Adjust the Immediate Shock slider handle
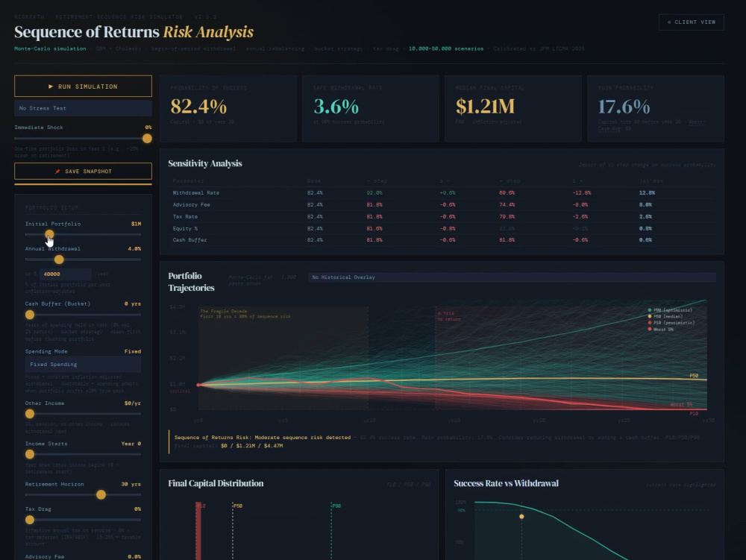Viewport: 746px width, 560px height. (x=147, y=139)
